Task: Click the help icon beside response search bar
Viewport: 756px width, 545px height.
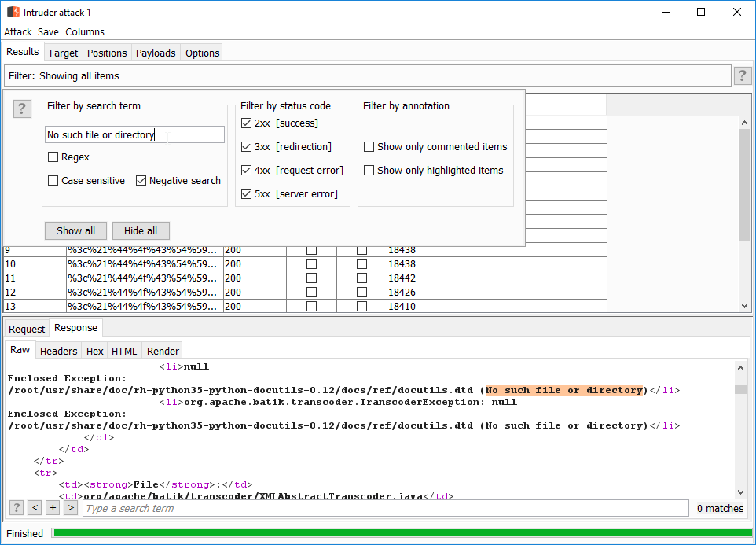Action: click(x=17, y=508)
